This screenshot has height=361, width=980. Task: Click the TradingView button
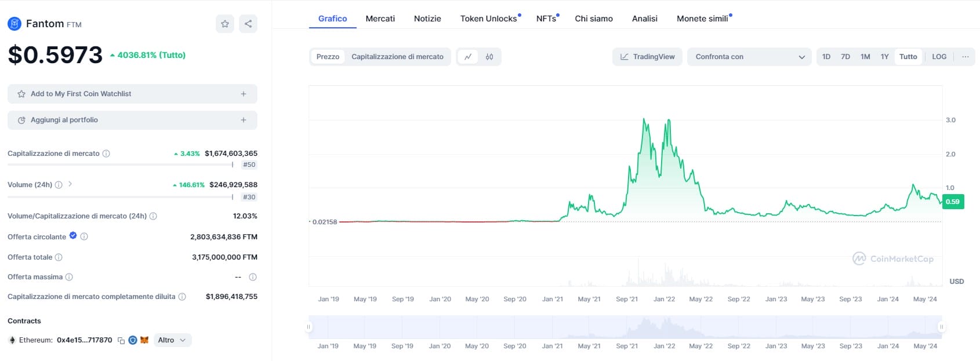[647, 57]
